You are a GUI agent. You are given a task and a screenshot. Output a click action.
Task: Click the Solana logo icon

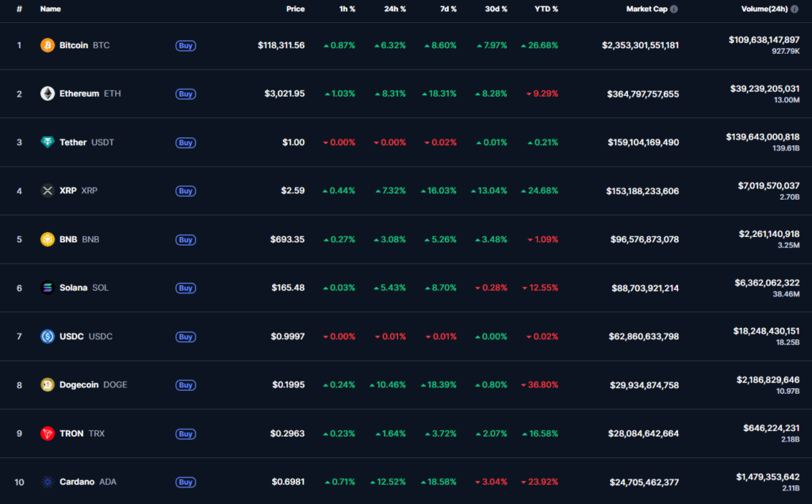pyautogui.click(x=48, y=288)
